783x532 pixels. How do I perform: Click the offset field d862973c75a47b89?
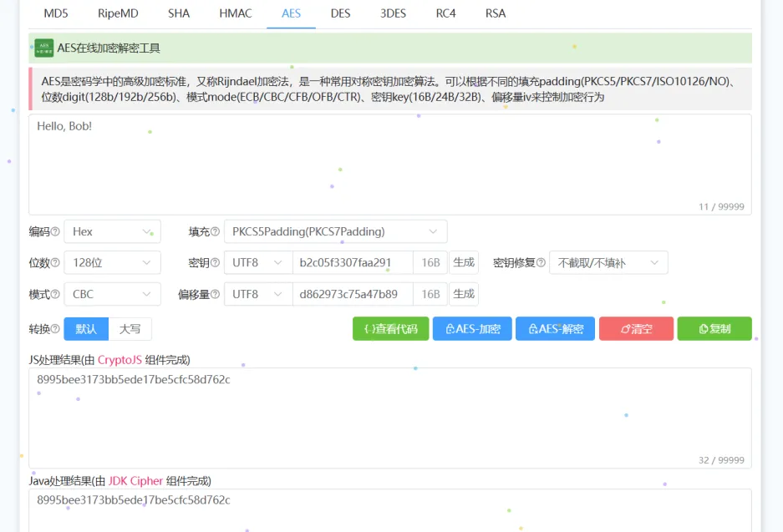(x=353, y=295)
